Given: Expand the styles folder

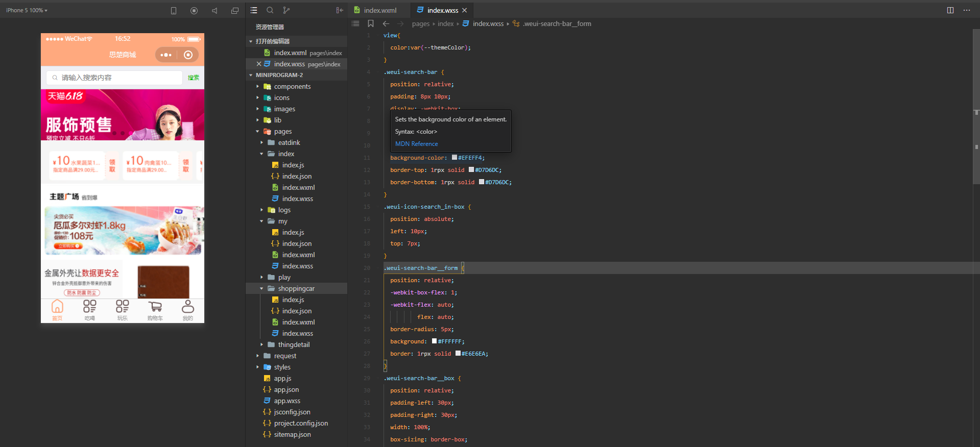Looking at the screenshot, I should pyautogui.click(x=257, y=367).
